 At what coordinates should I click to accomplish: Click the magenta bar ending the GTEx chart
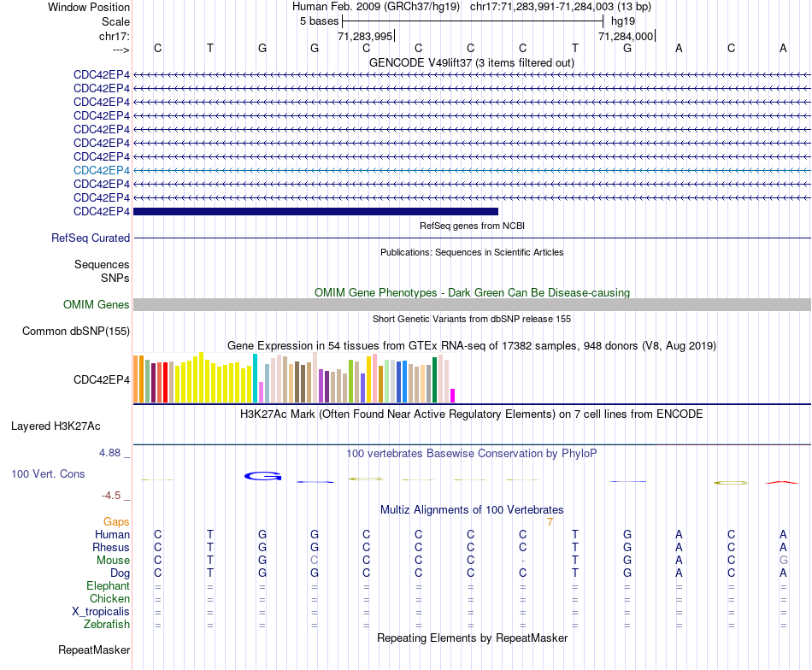453,396
